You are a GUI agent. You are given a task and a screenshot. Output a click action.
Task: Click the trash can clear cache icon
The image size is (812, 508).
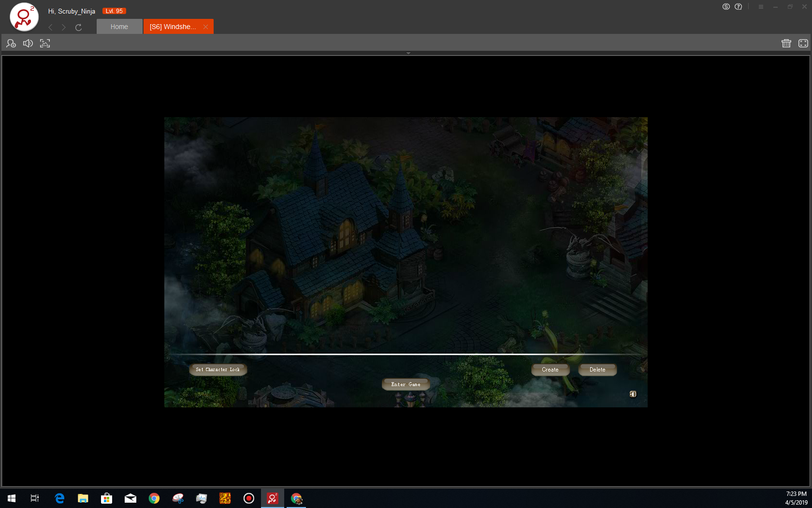coord(786,44)
